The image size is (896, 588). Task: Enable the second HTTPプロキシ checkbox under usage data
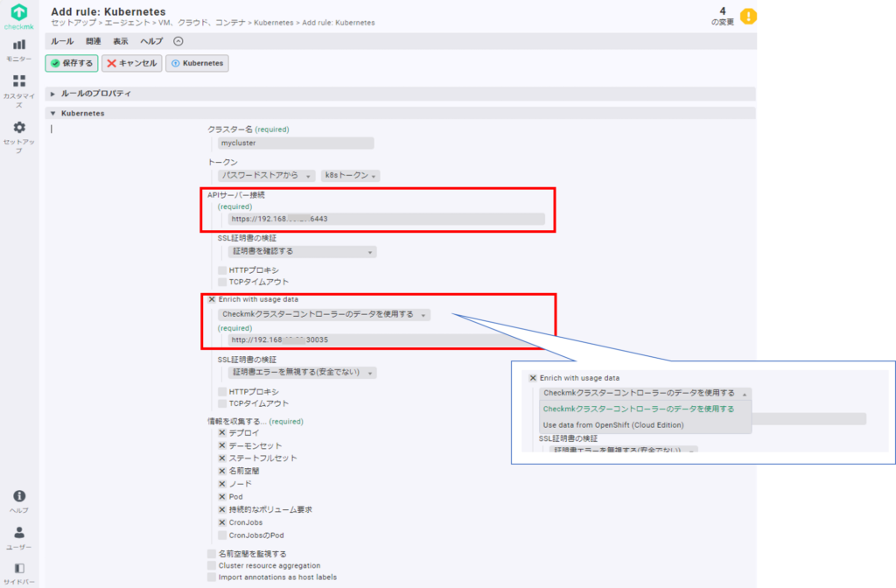pos(222,392)
